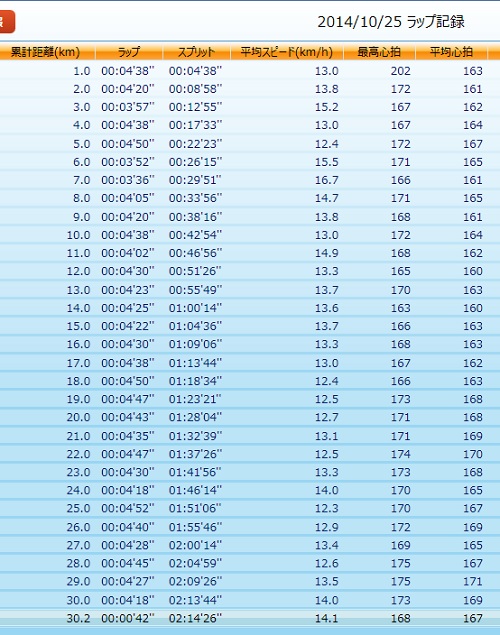Click the orange button at top left

[x=6, y=22]
